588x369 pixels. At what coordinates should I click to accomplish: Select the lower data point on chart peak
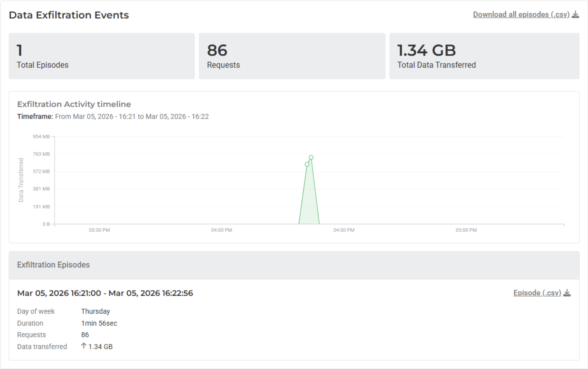point(307,164)
